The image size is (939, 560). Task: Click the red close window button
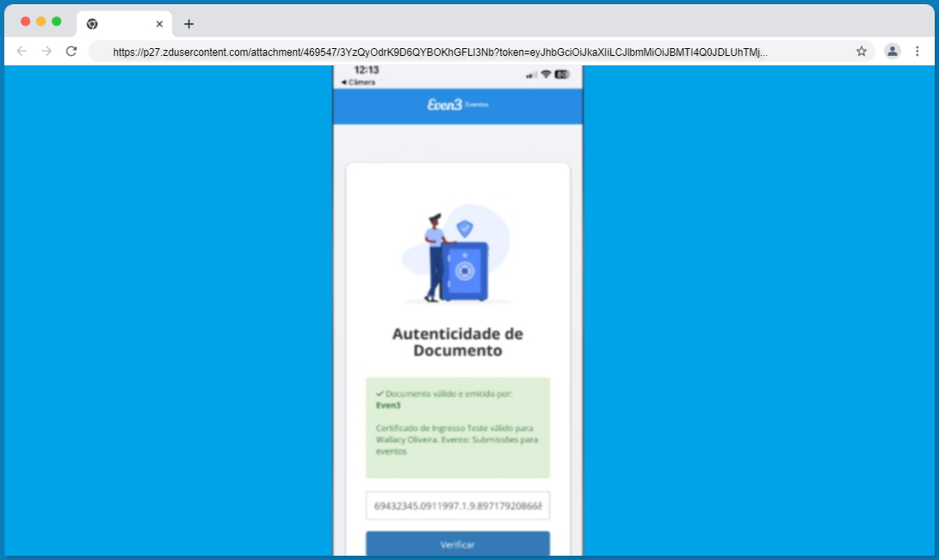25,22
